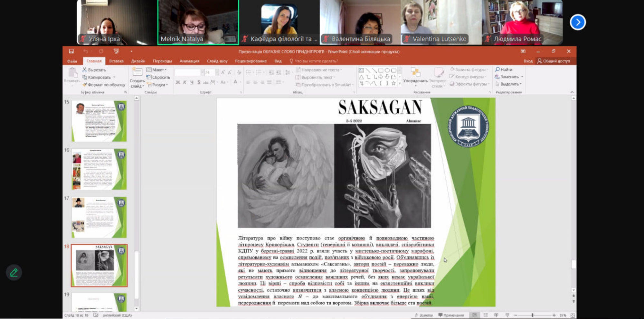The width and height of the screenshot is (644, 319).
Task: Click the bulleted list icon
Action: tap(248, 72)
